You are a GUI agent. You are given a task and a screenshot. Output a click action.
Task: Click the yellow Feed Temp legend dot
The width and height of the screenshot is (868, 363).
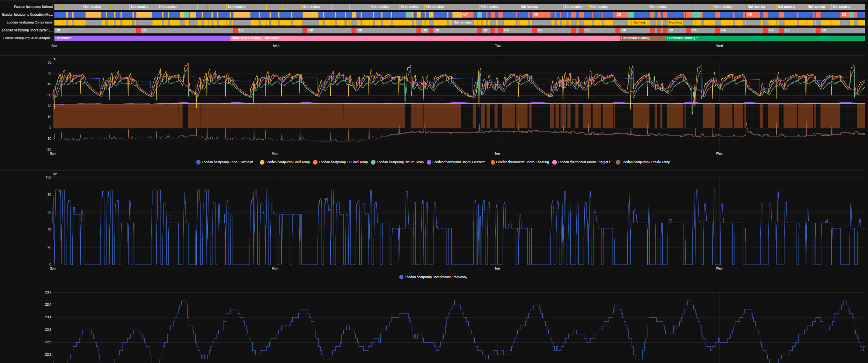pos(262,162)
